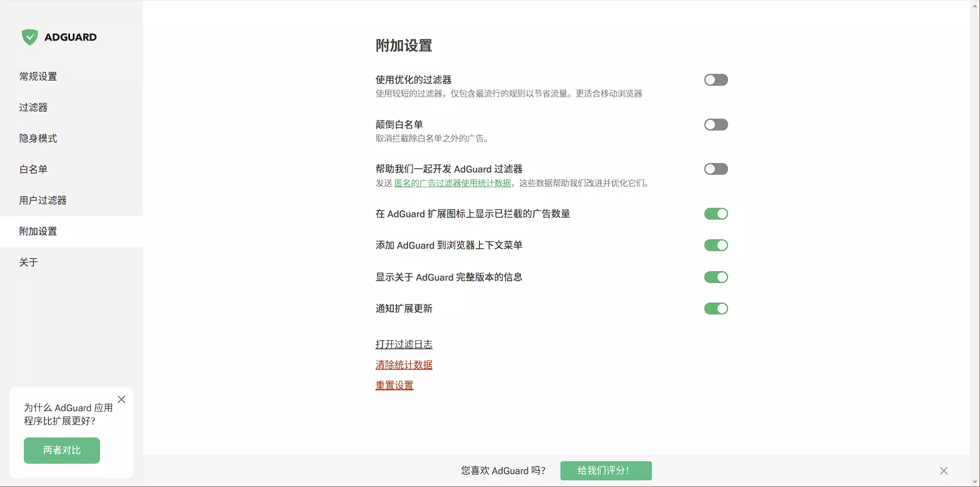
Task: Turn off 通知扩展更新 toggle
Action: 716,309
